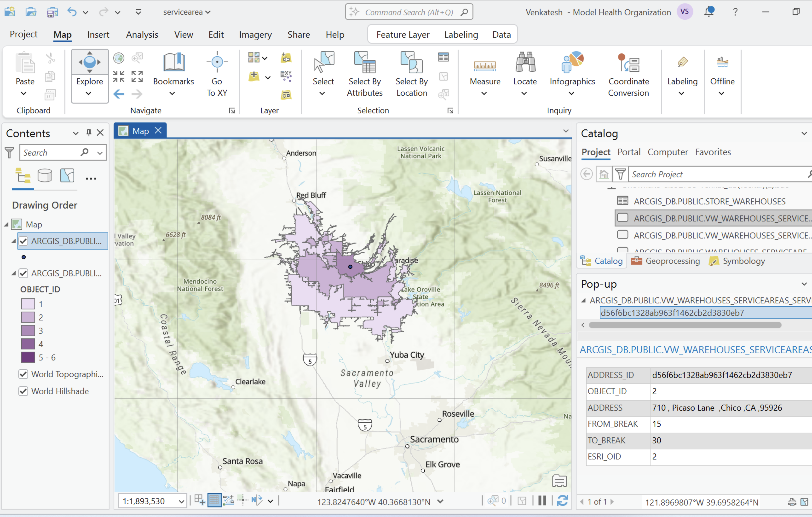Open the Analysis ribbon tab
The image size is (812, 517).
tap(142, 35)
